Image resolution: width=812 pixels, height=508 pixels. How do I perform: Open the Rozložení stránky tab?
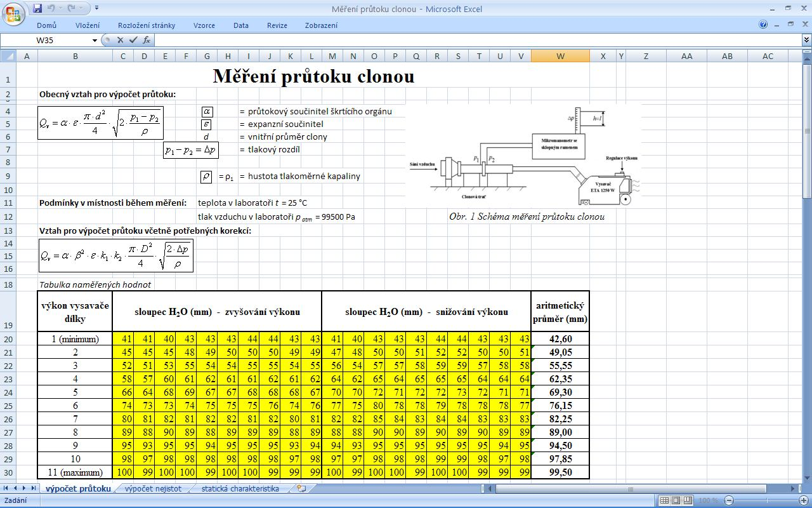click(147, 25)
